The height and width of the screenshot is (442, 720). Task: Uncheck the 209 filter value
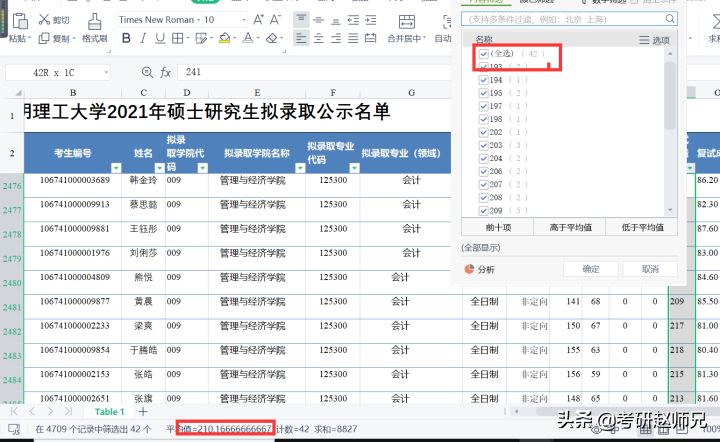(x=483, y=211)
